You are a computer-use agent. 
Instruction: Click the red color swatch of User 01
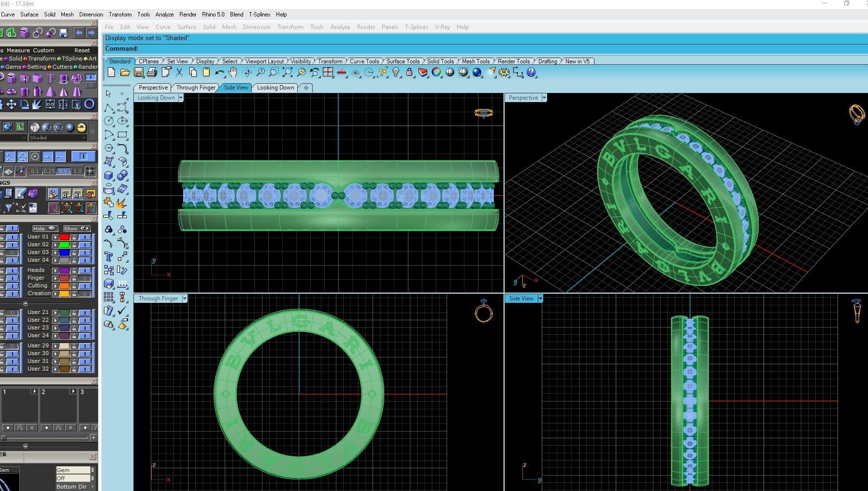tap(64, 237)
